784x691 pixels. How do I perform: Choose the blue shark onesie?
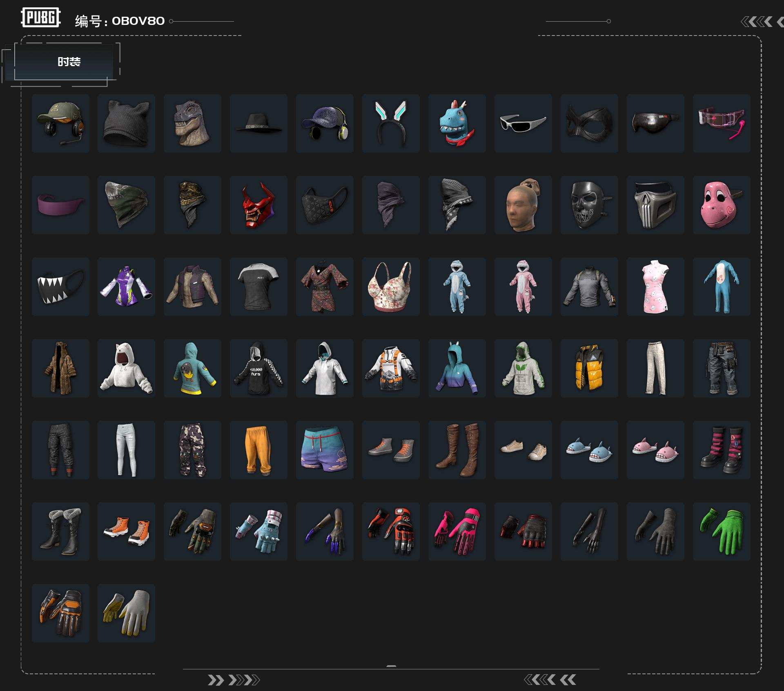tap(457, 287)
